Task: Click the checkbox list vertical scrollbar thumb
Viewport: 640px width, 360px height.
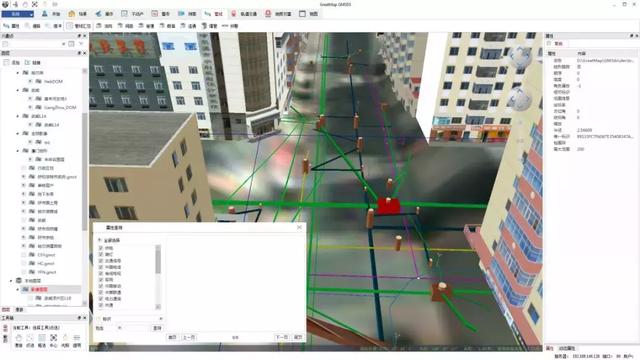Action: pyautogui.click(x=158, y=261)
